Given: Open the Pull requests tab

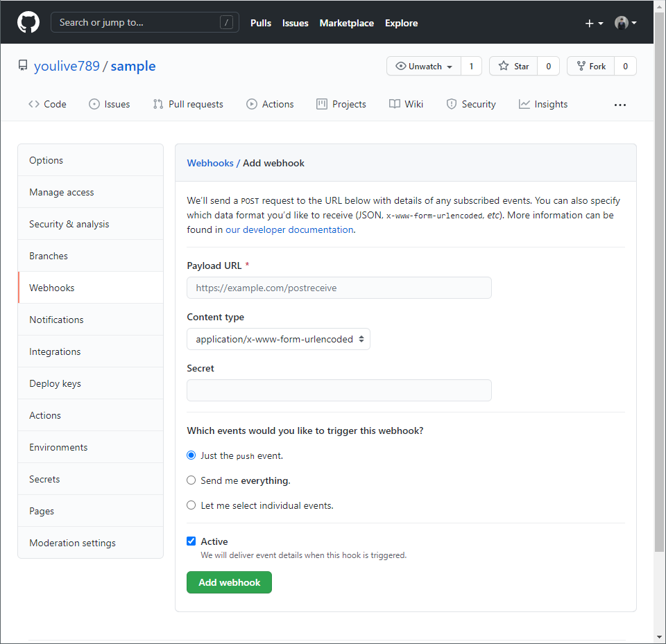Looking at the screenshot, I should click(x=188, y=104).
